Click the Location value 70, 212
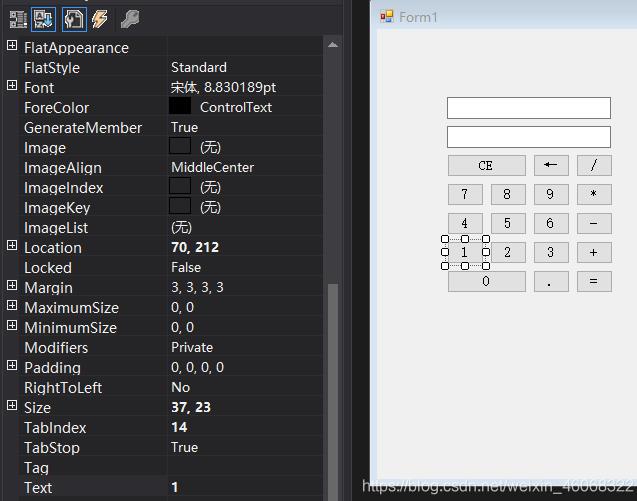This screenshot has width=637, height=501. click(x=195, y=247)
